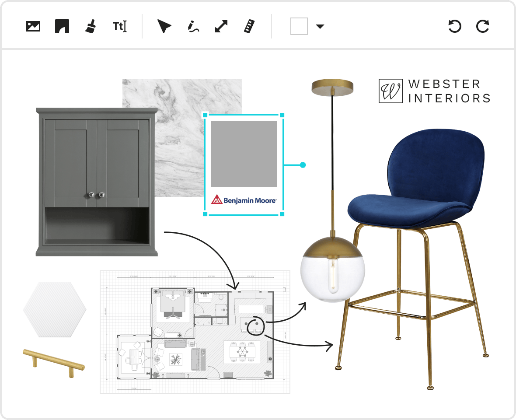Viewport: 516px width, 420px height.
Task: Select the arrow pointer tool
Action: click(164, 26)
